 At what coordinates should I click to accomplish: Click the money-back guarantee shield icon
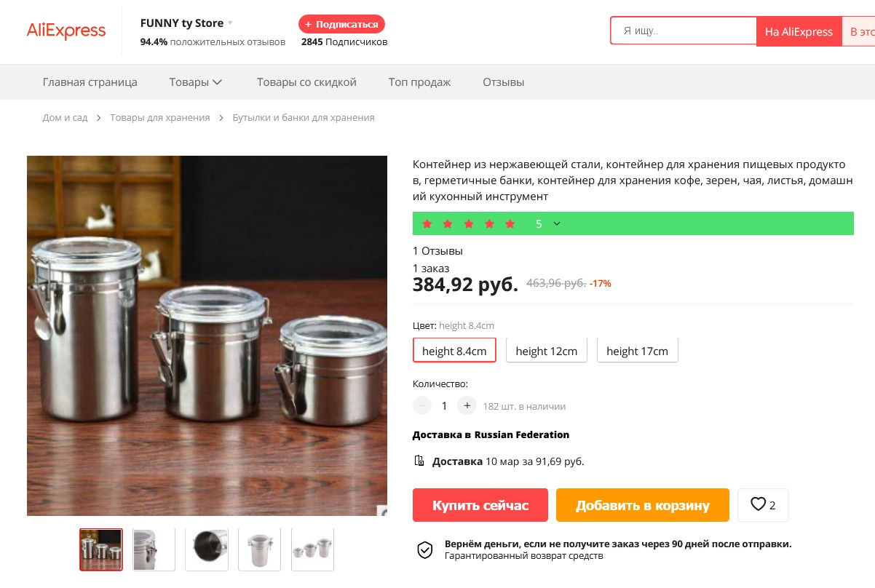(424, 549)
